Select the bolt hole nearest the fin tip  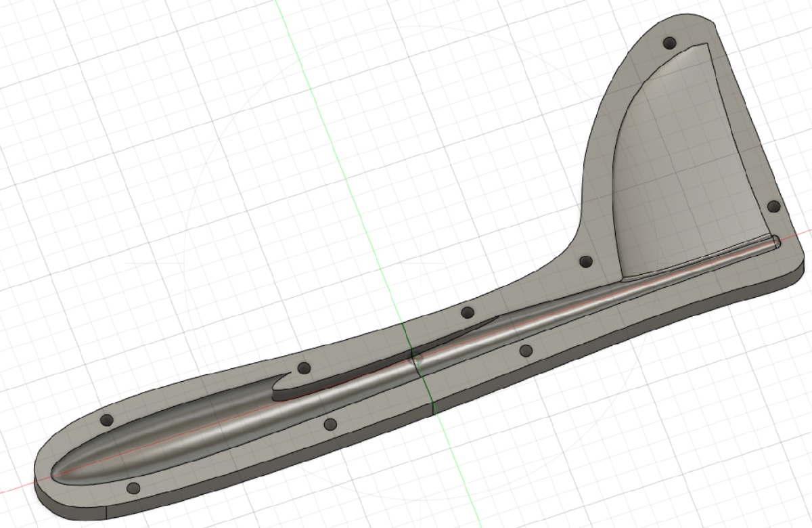(670, 43)
